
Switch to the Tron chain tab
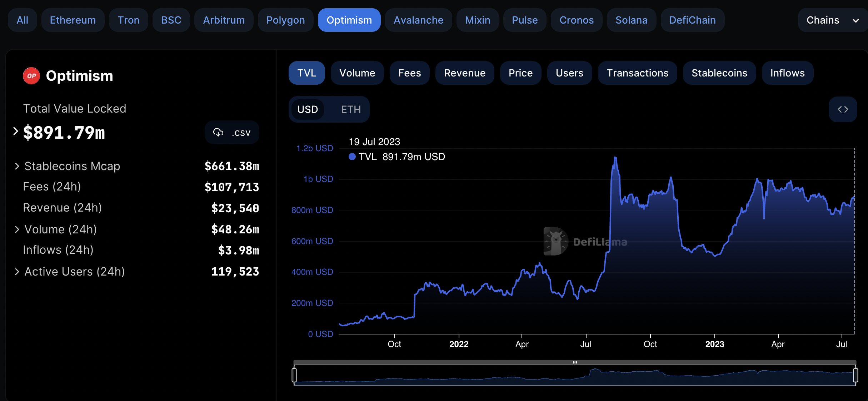(129, 20)
